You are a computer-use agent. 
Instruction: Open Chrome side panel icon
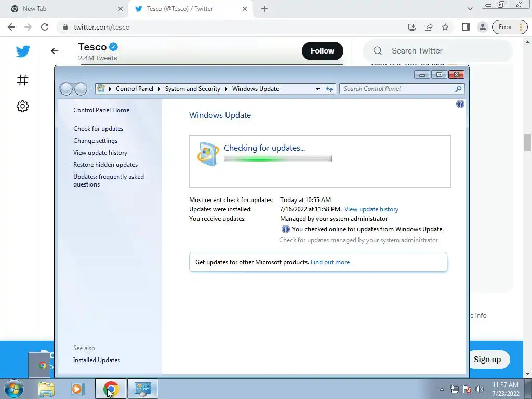(466, 27)
